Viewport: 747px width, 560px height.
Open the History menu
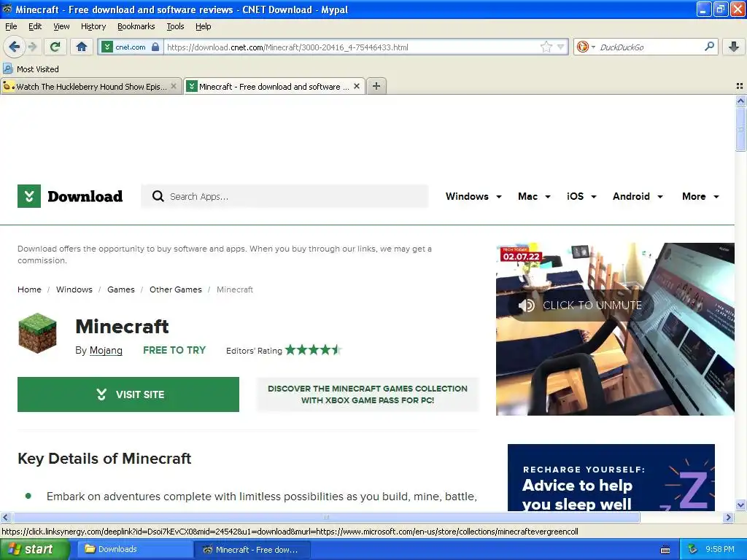(x=93, y=26)
